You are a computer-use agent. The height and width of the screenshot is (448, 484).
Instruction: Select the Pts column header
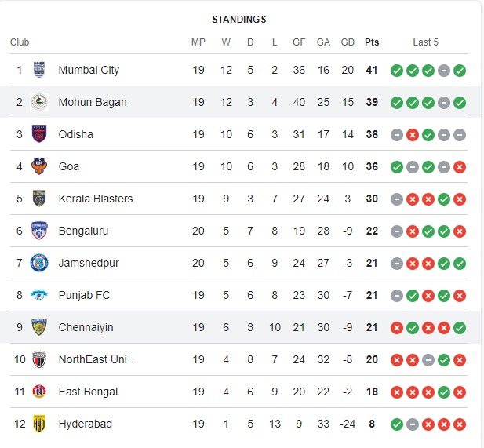pyautogui.click(x=372, y=42)
